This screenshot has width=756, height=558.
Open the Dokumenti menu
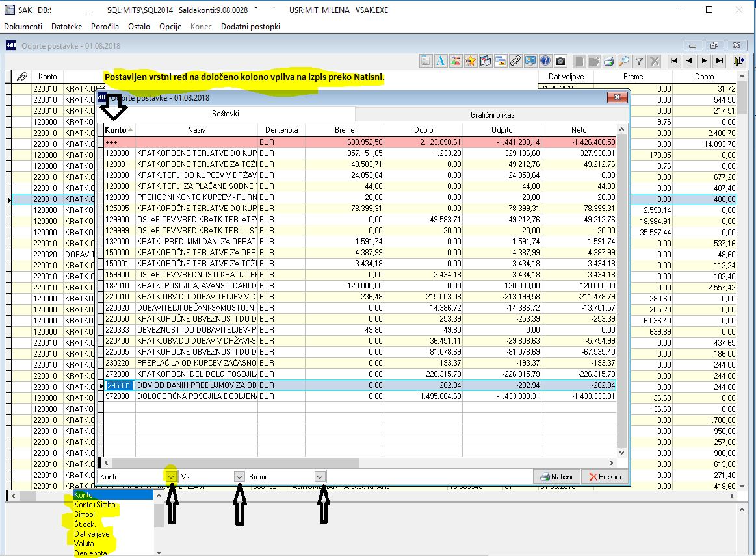[23, 27]
